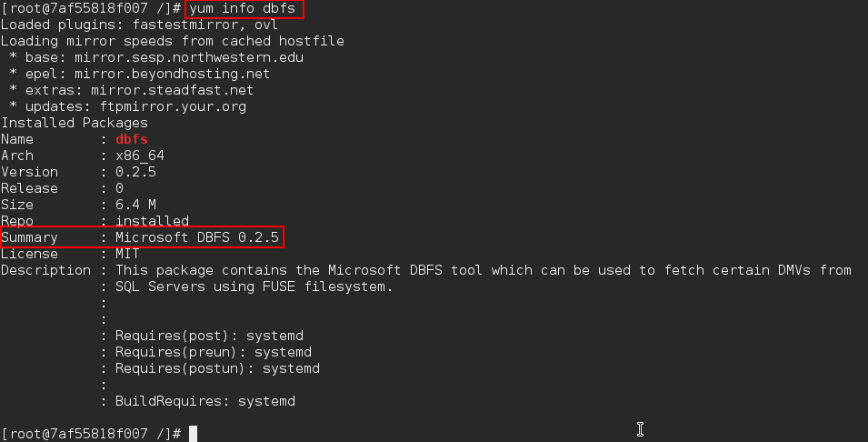Screen dimensions: 868x442
Task: Click 'BuildRequires: systemd' line
Action: point(205,401)
